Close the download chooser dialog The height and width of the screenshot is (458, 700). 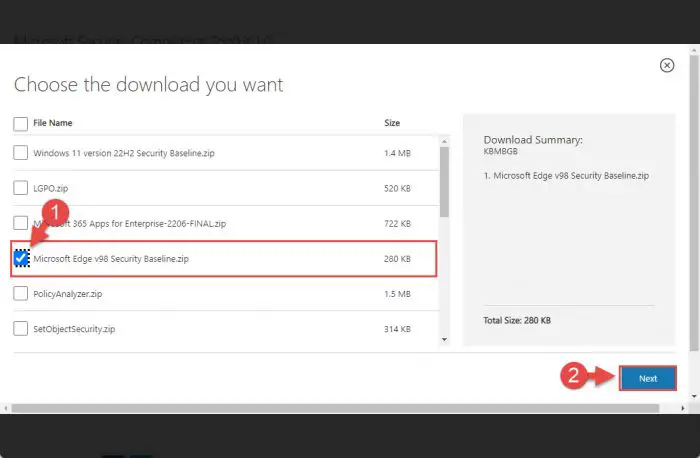coord(667,65)
